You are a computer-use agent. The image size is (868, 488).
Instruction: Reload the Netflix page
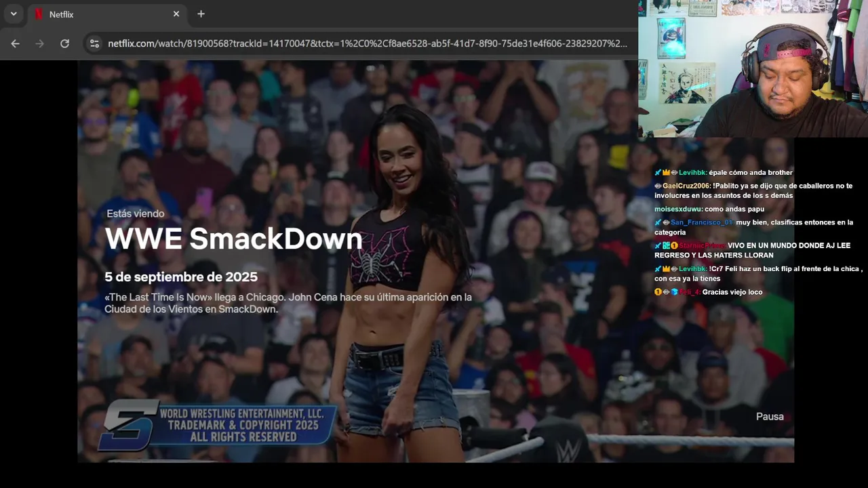pos(64,43)
